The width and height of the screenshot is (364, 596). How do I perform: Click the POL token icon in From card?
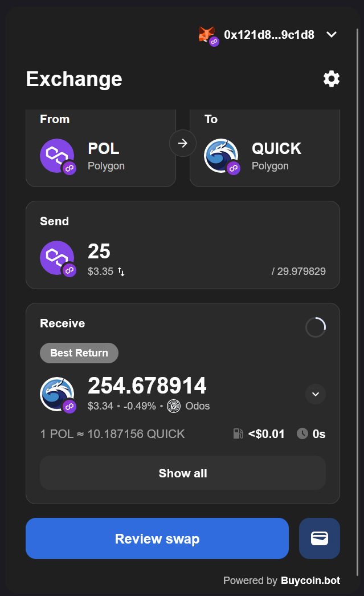point(57,156)
